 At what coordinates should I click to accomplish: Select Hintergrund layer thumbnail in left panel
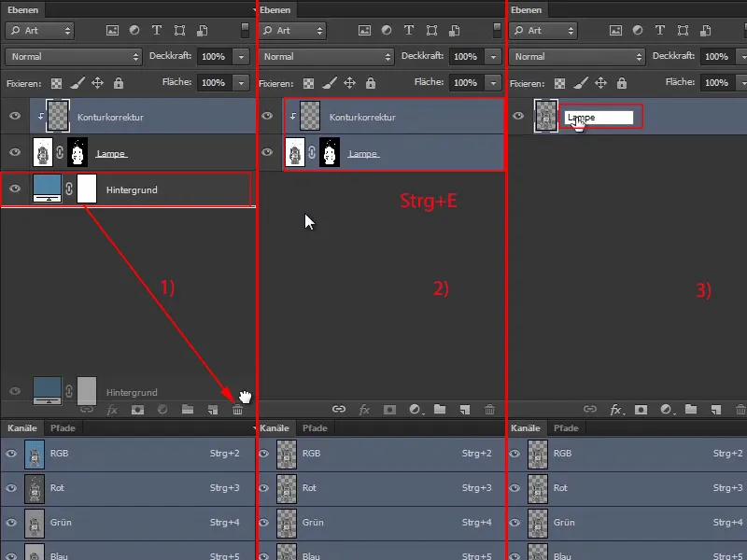pyautogui.click(x=47, y=189)
